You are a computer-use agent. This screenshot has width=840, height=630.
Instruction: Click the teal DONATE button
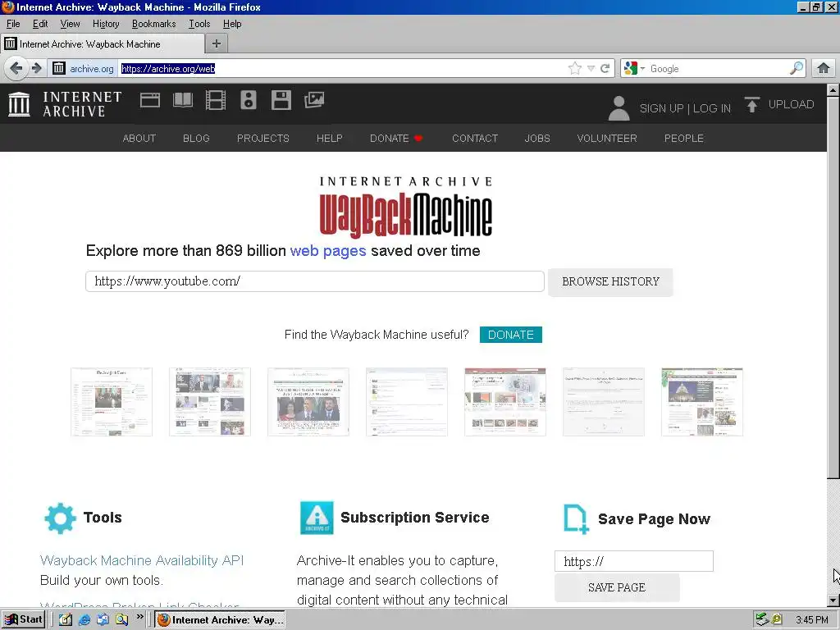pyautogui.click(x=510, y=335)
